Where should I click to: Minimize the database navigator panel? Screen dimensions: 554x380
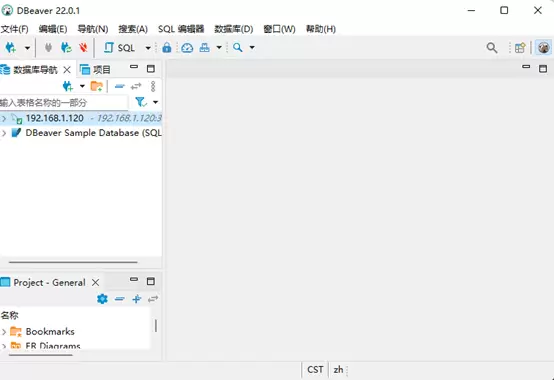point(134,67)
